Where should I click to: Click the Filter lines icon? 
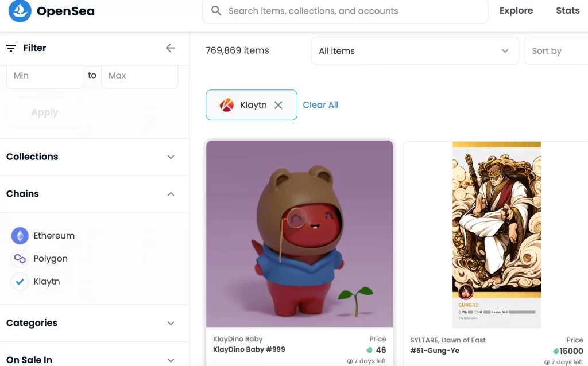[x=11, y=48]
